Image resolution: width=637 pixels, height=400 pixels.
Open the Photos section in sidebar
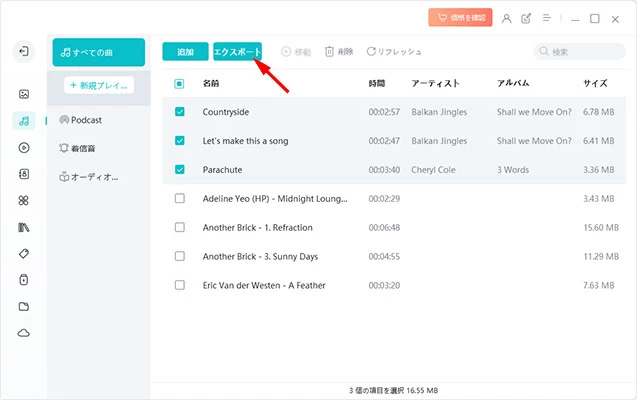pyautogui.click(x=24, y=94)
